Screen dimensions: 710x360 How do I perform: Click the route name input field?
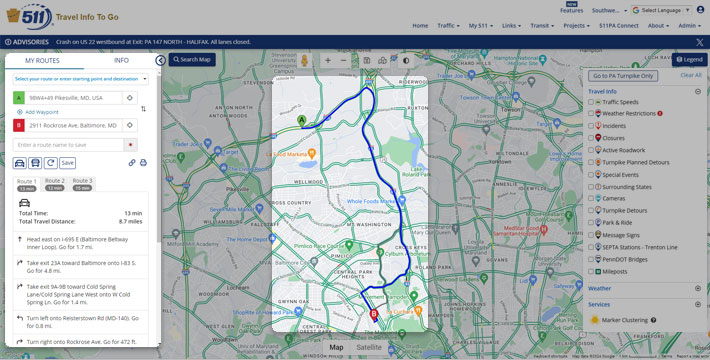[68, 145]
